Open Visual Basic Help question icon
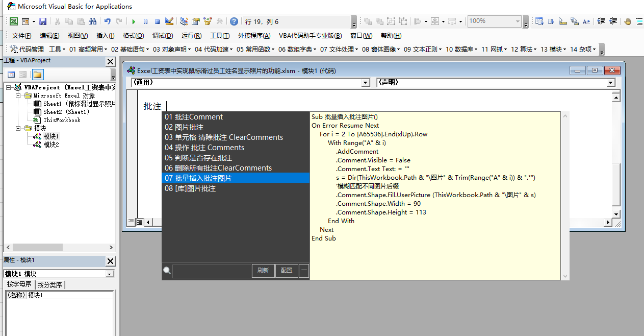644x336 pixels. tap(234, 21)
